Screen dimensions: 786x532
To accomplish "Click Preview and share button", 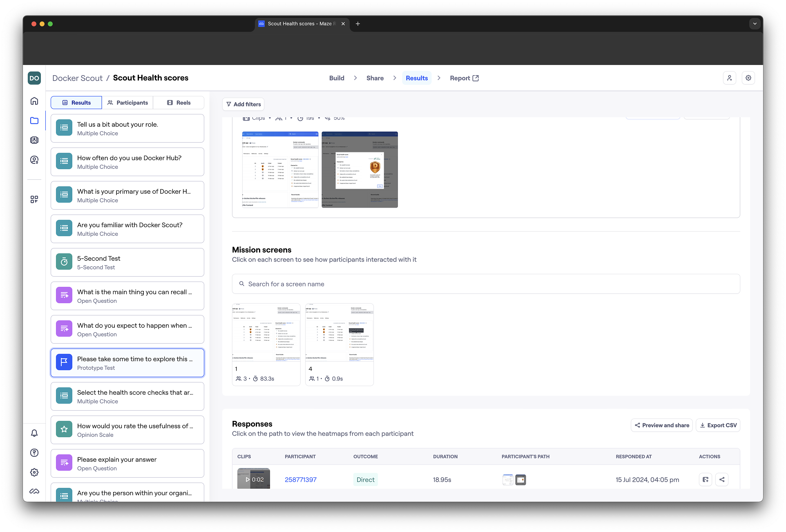I will [x=661, y=425].
